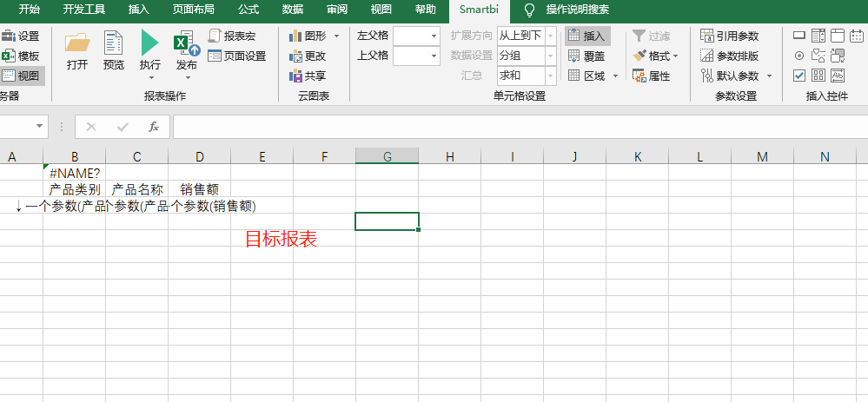Viewport: 868px width, 402px height.
Task: Open 页面设置 page setup
Action: click(x=237, y=56)
